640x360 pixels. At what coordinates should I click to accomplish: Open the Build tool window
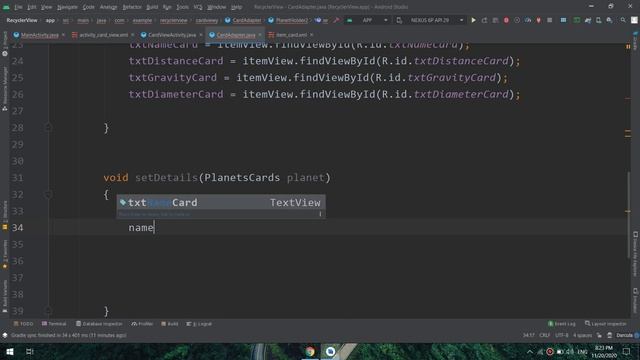(x=170, y=324)
